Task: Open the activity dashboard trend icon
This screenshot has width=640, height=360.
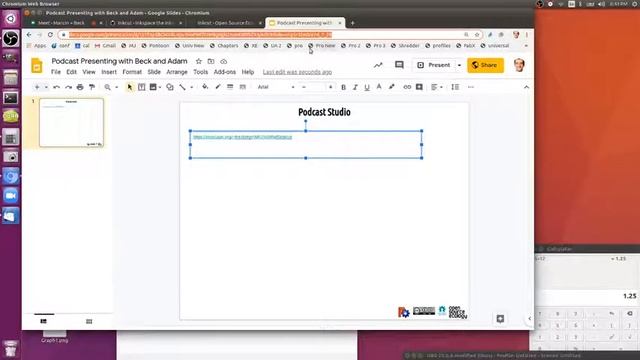Action: click(x=378, y=65)
